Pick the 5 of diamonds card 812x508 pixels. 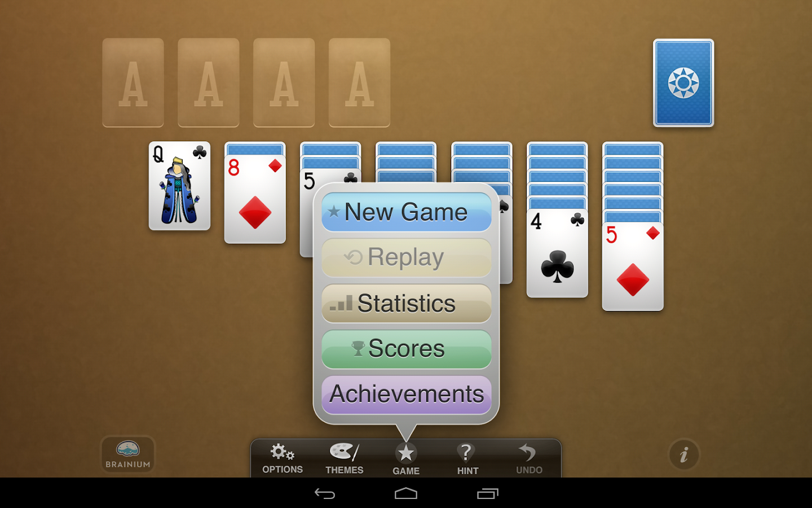click(x=633, y=267)
